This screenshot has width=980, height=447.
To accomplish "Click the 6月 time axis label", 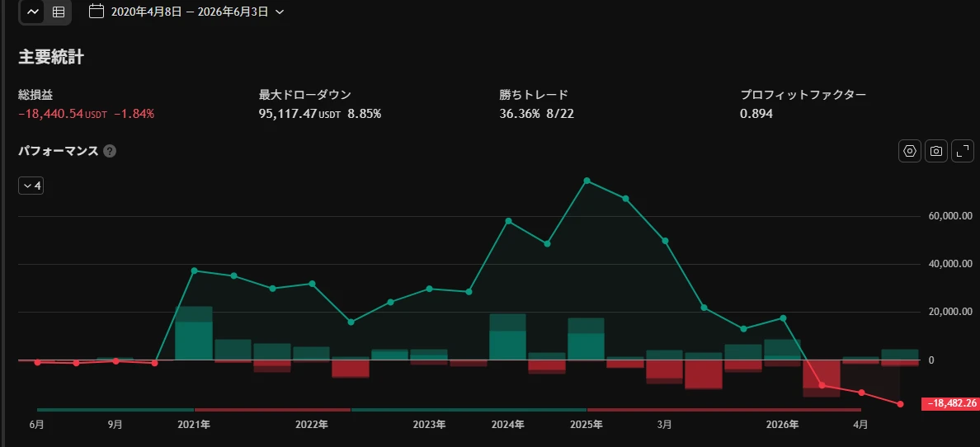I will coord(37,425).
